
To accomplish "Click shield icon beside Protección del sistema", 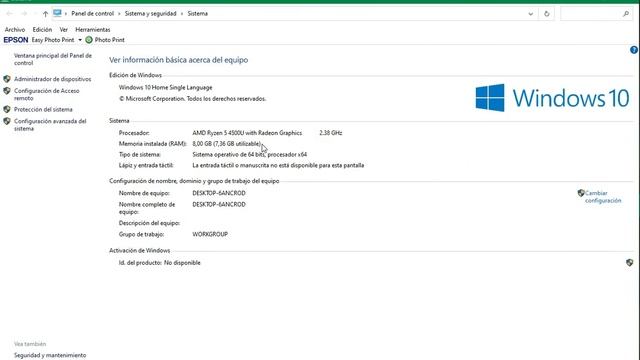I will click(x=7, y=109).
